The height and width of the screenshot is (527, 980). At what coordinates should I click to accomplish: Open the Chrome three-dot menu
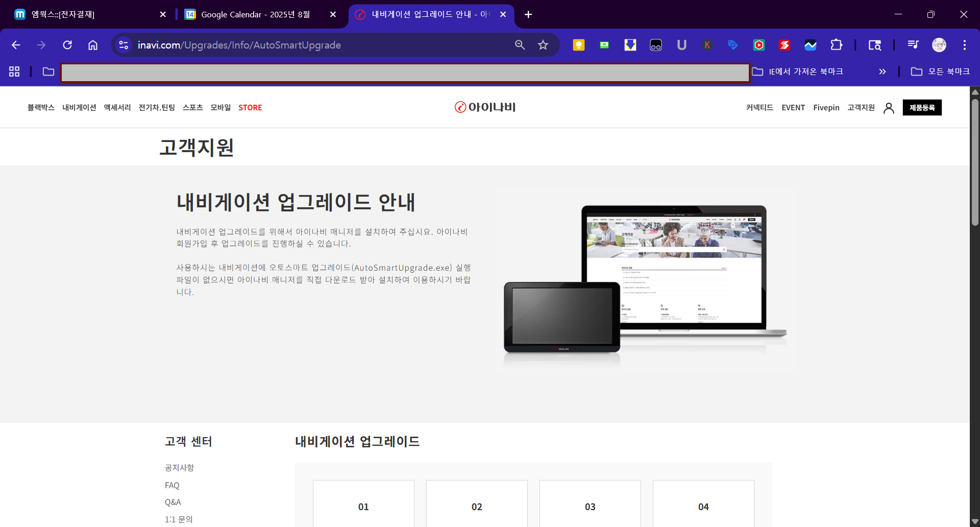pyautogui.click(x=965, y=45)
